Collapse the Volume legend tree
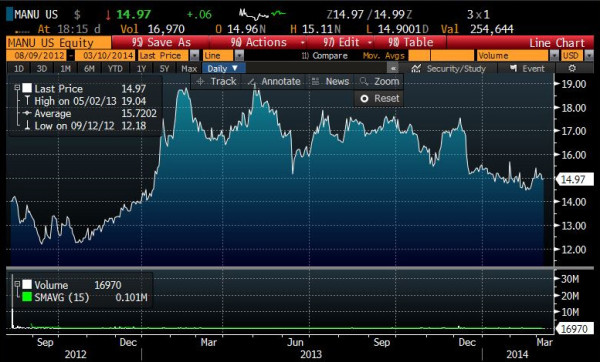The image size is (600, 362). point(17,284)
